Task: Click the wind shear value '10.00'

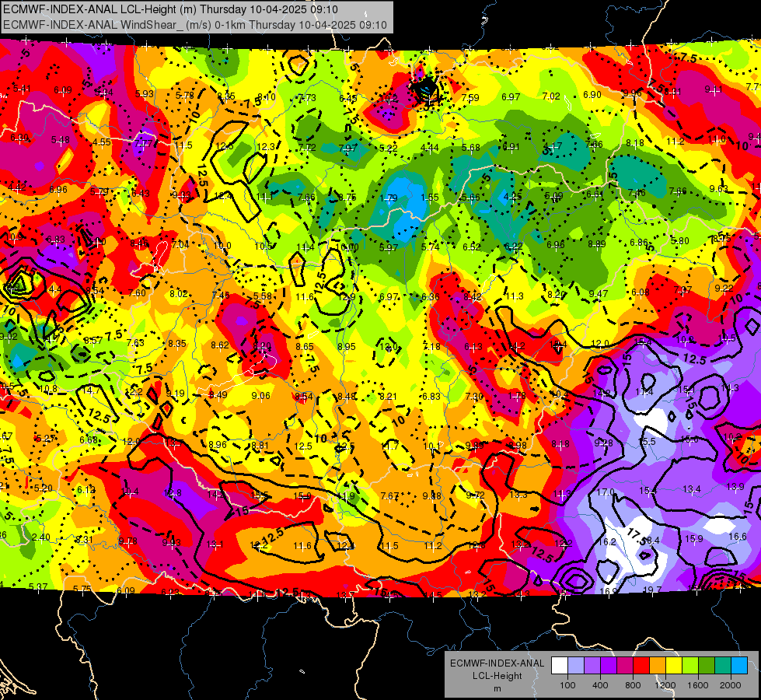Action: click(x=347, y=247)
